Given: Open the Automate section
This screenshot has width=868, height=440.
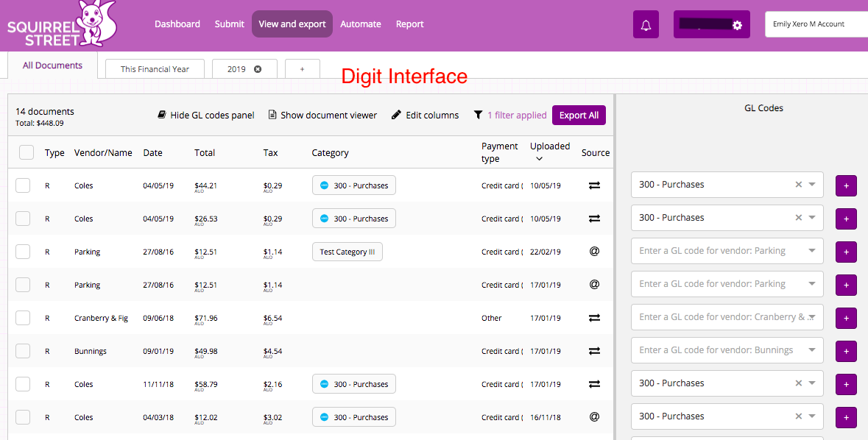Looking at the screenshot, I should pos(360,24).
